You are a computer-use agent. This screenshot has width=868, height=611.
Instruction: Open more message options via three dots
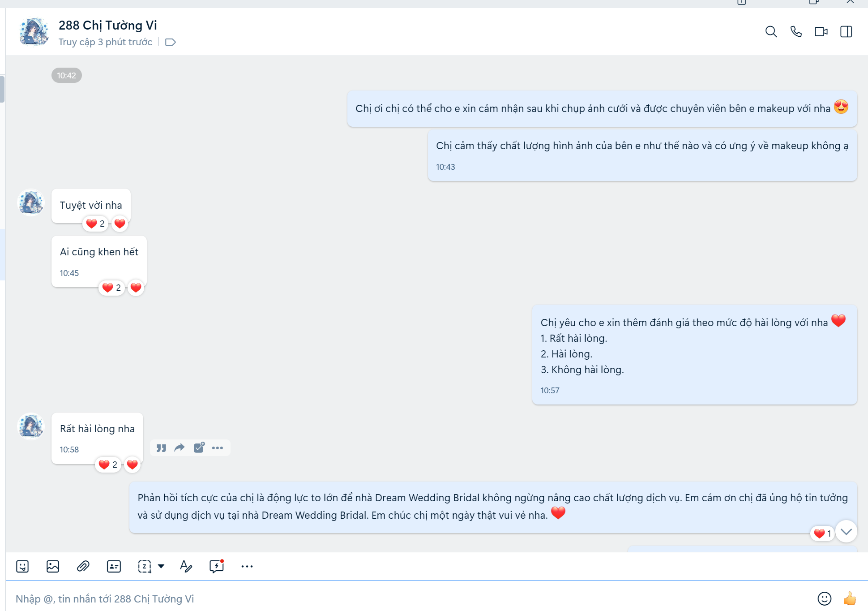(x=218, y=447)
